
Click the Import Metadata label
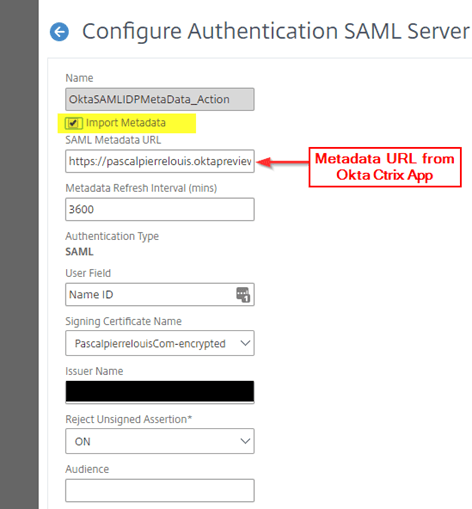pos(126,123)
